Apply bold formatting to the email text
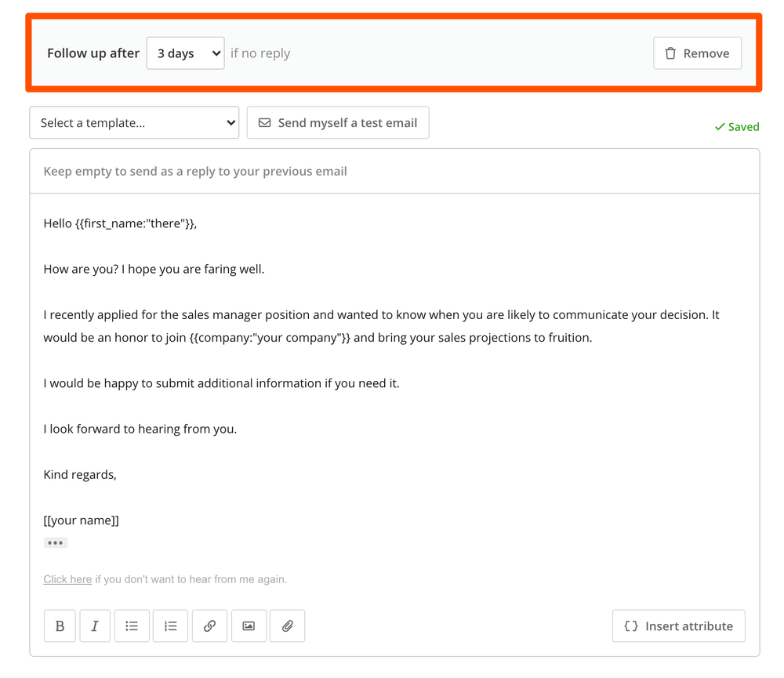 coord(60,625)
